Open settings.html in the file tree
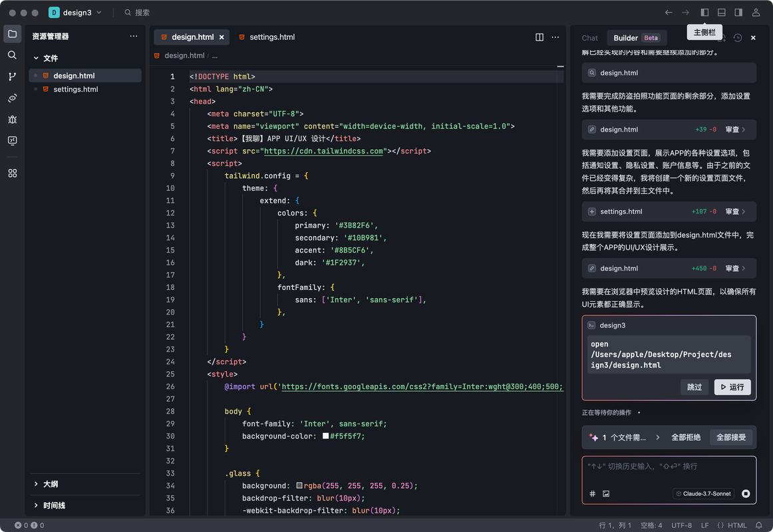 (85, 89)
